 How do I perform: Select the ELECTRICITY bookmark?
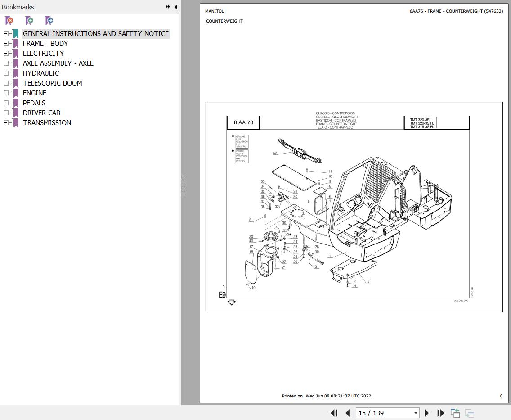43,53
